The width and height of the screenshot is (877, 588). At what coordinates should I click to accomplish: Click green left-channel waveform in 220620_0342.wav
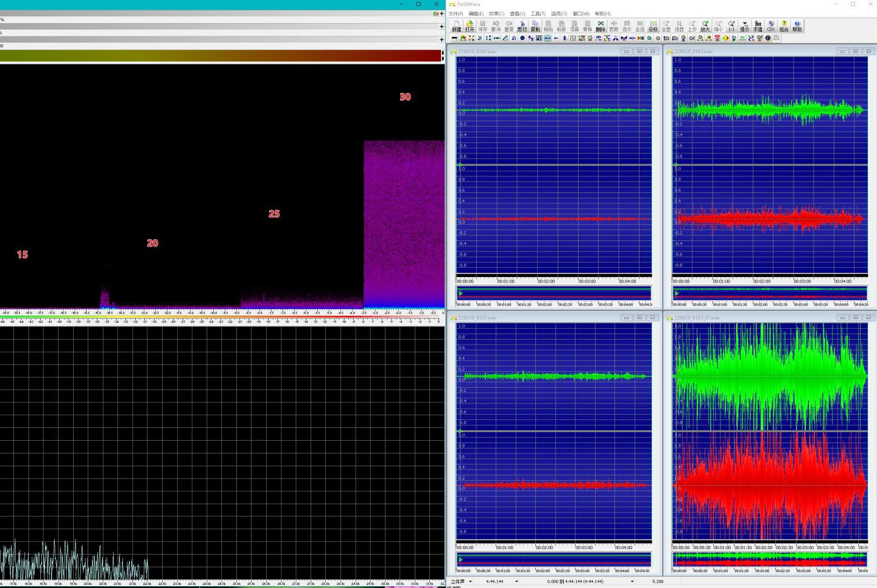(x=770, y=110)
